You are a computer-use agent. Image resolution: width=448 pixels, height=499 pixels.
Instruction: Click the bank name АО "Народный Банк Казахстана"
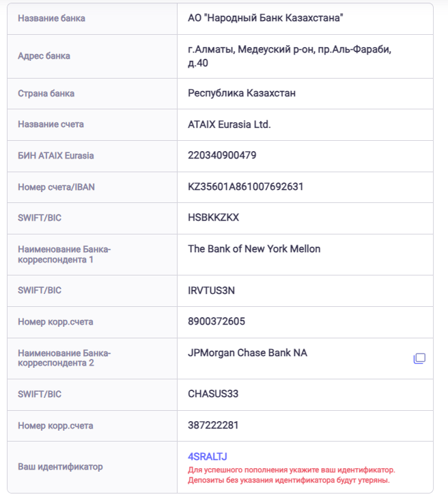264,18
